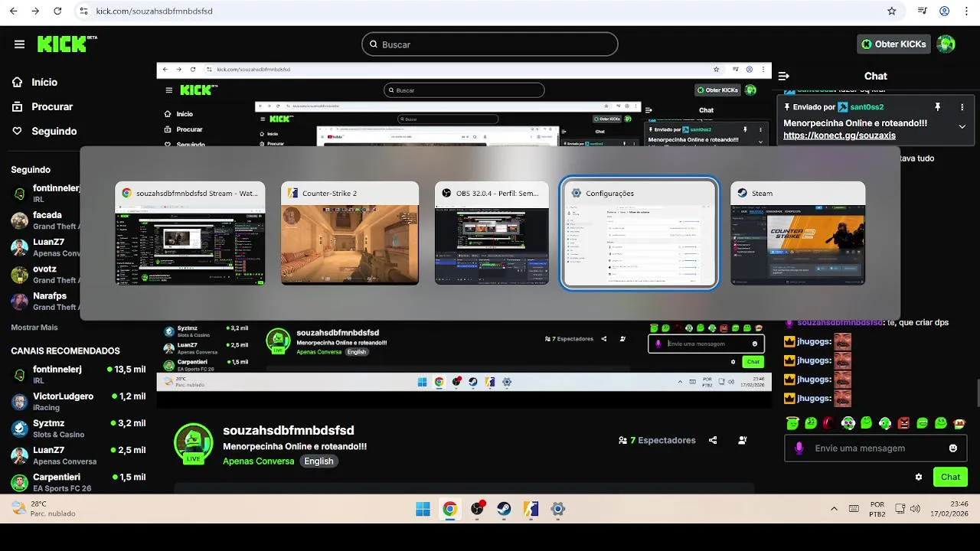Image resolution: width=980 pixels, height=551 pixels.
Task: Click the Windows Start button
Action: tap(423, 509)
